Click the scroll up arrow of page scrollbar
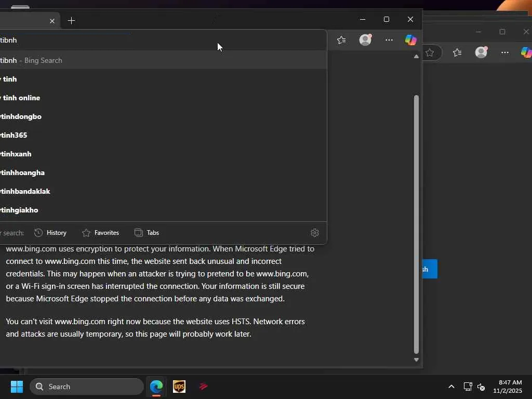The height and width of the screenshot is (399, 532). [x=416, y=57]
